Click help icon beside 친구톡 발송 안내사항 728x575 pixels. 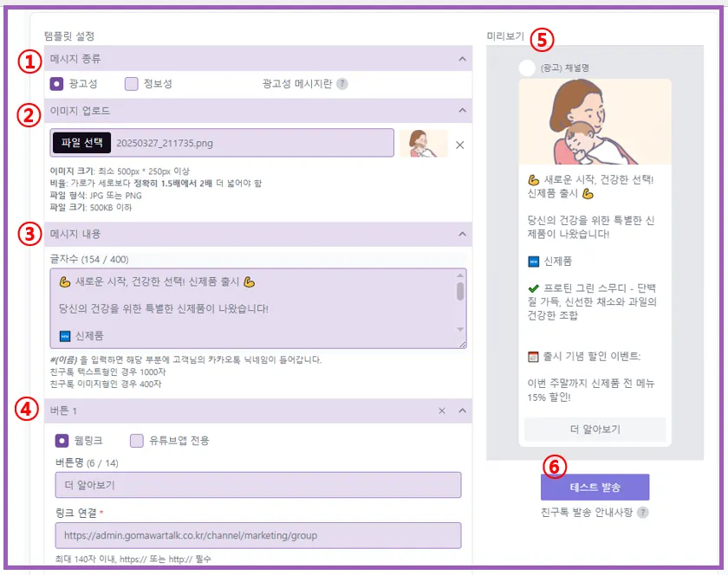[x=642, y=513]
